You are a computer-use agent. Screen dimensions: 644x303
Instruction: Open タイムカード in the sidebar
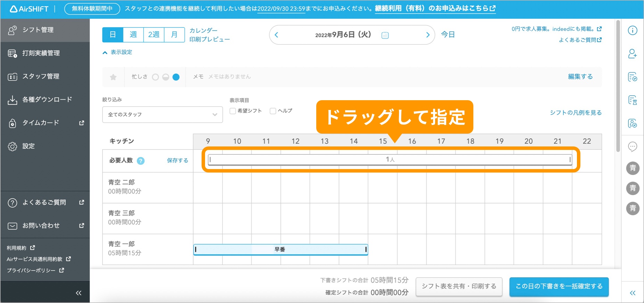45,123
